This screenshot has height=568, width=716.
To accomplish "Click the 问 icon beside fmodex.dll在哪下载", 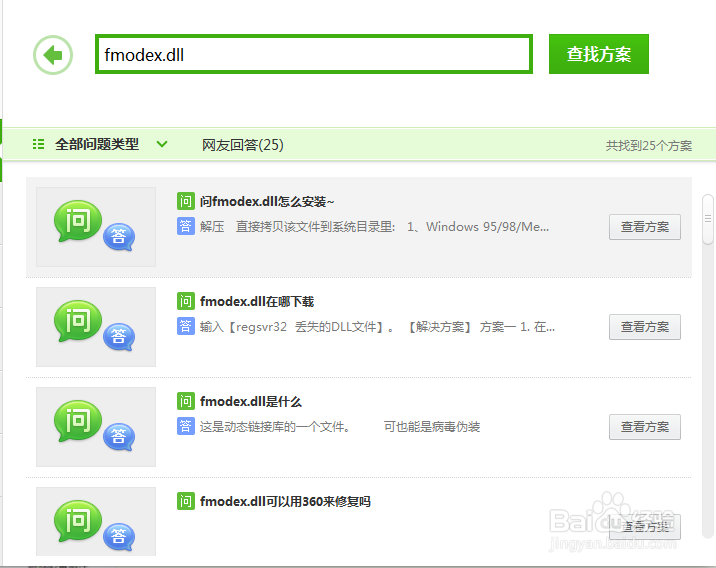I will 186,301.
